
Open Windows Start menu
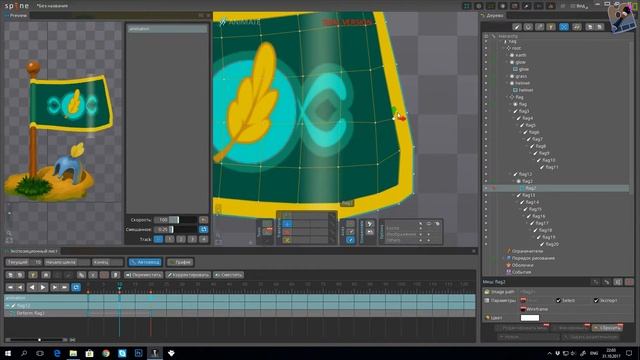point(8,353)
